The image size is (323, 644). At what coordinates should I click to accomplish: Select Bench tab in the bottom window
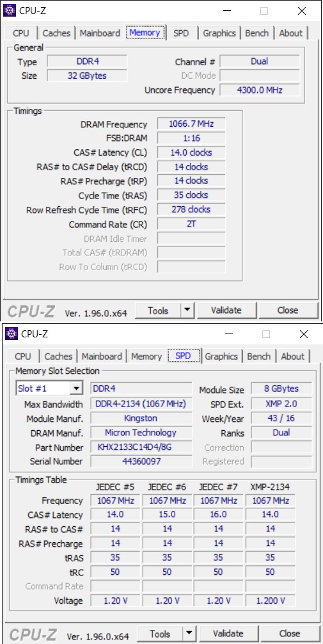click(259, 357)
